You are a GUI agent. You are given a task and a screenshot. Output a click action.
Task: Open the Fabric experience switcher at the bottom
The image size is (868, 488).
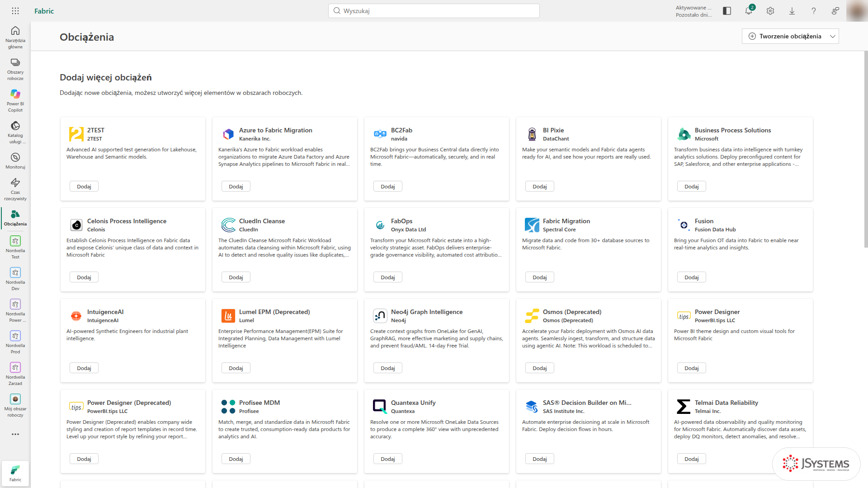click(15, 474)
